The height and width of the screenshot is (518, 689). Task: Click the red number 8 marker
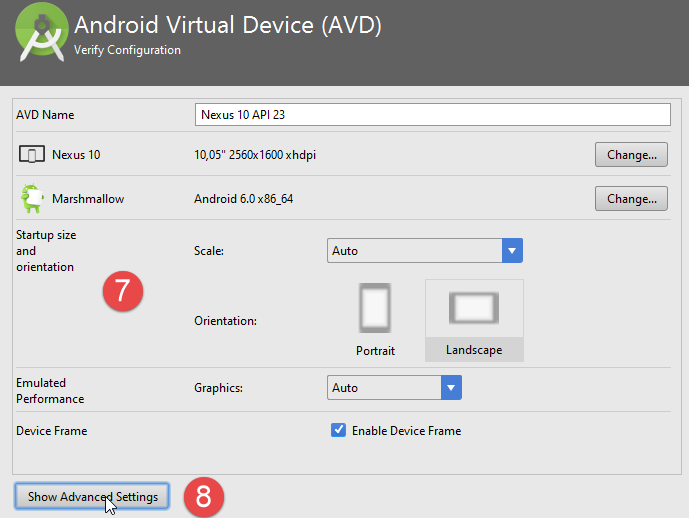(203, 496)
